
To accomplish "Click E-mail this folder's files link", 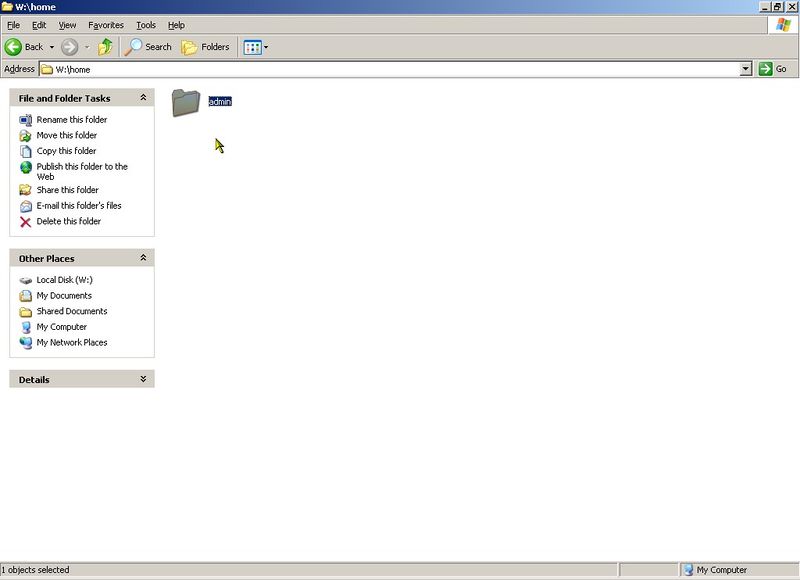I will 79,206.
